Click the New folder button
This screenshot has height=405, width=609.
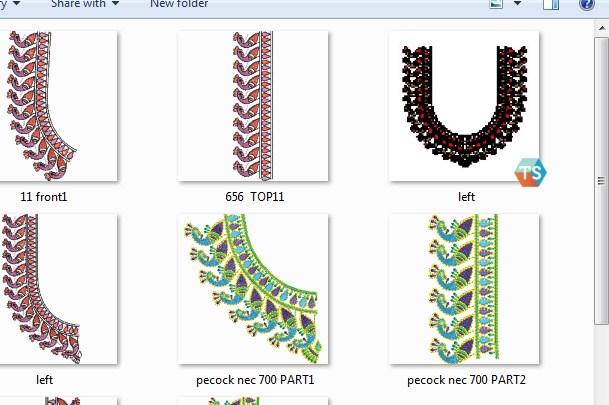point(179,4)
